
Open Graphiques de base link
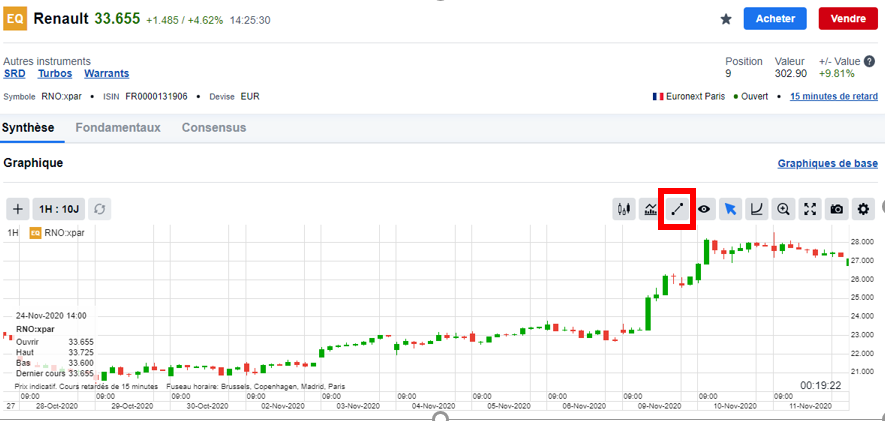[x=827, y=163]
